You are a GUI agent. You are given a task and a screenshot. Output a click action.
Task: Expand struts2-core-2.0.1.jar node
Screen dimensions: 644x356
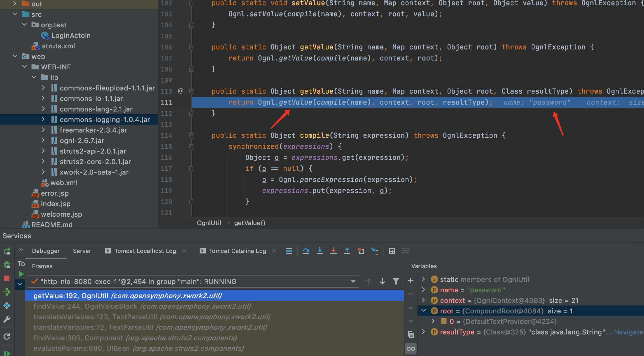click(43, 161)
